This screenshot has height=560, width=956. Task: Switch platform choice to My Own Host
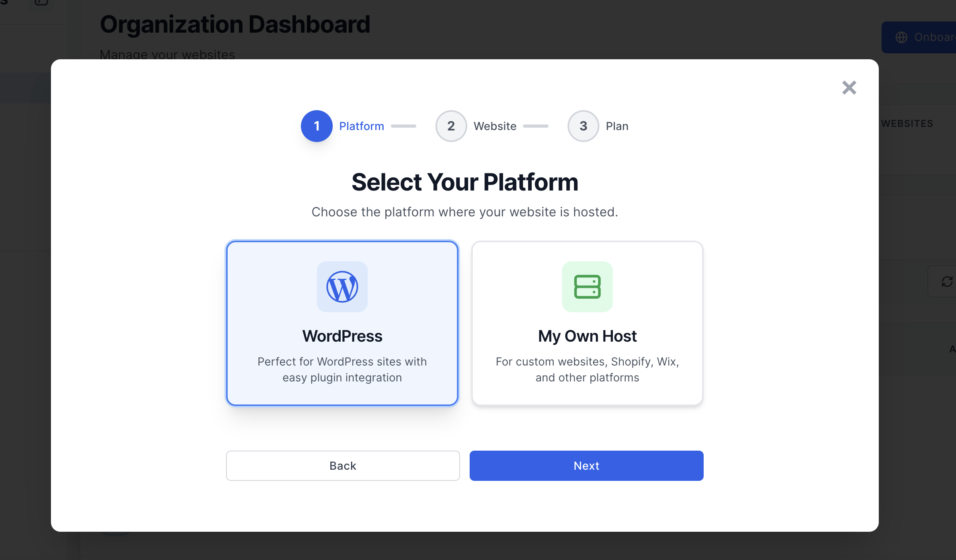pyautogui.click(x=587, y=323)
